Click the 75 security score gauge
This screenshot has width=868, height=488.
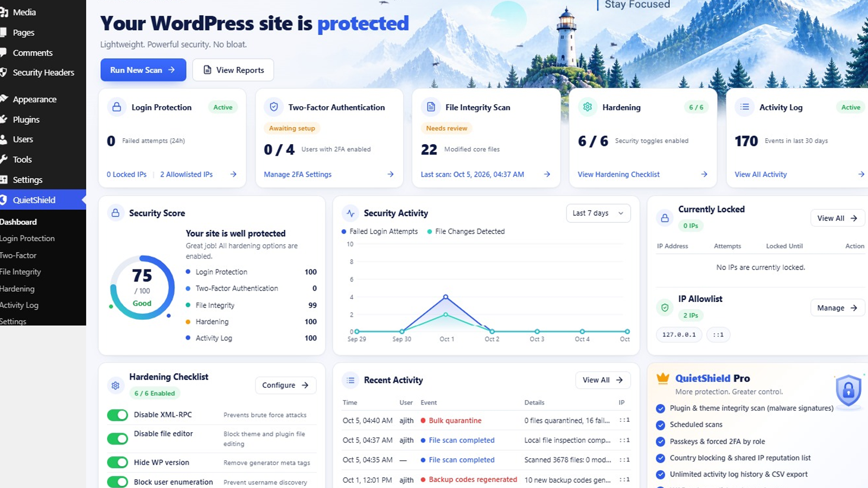point(142,287)
